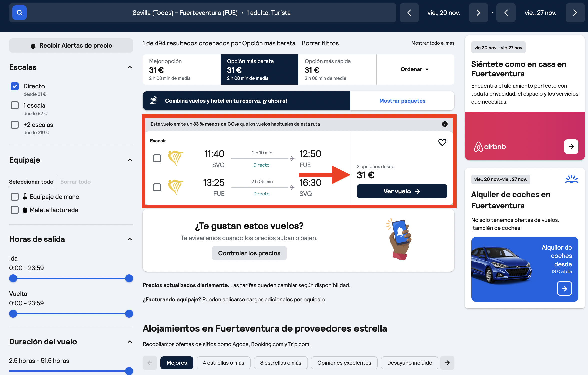This screenshot has height=375, width=588.
Task: Open the car rental ad arrow button
Action: click(564, 289)
